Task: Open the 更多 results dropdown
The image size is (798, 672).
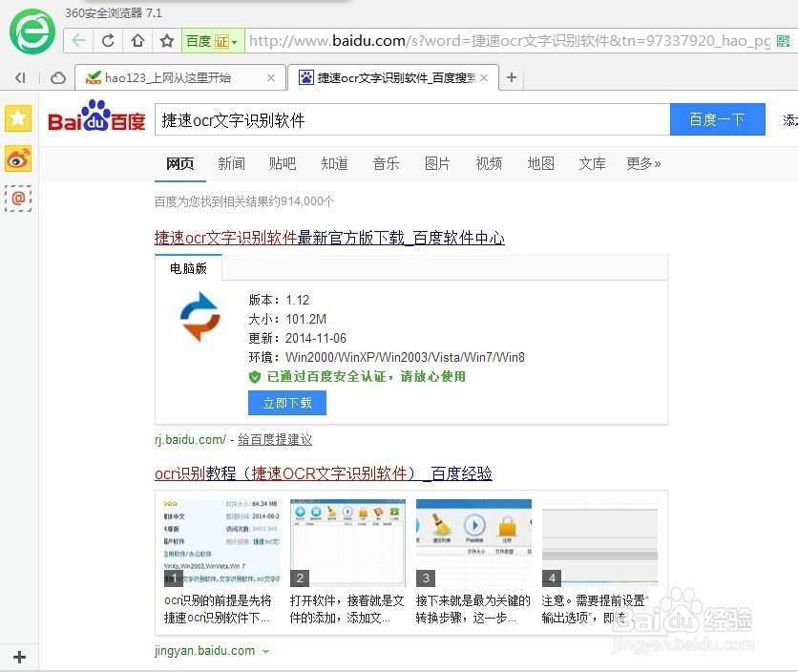Action: point(643,163)
